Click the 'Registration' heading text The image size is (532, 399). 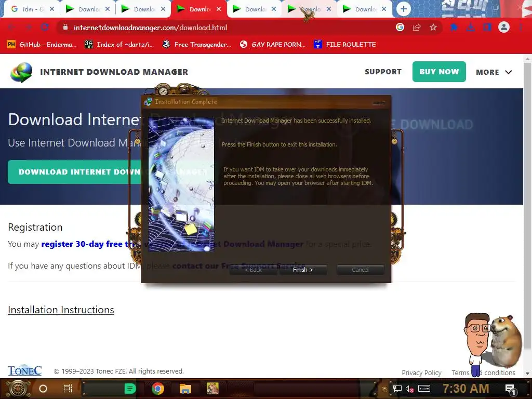(35, 227)
